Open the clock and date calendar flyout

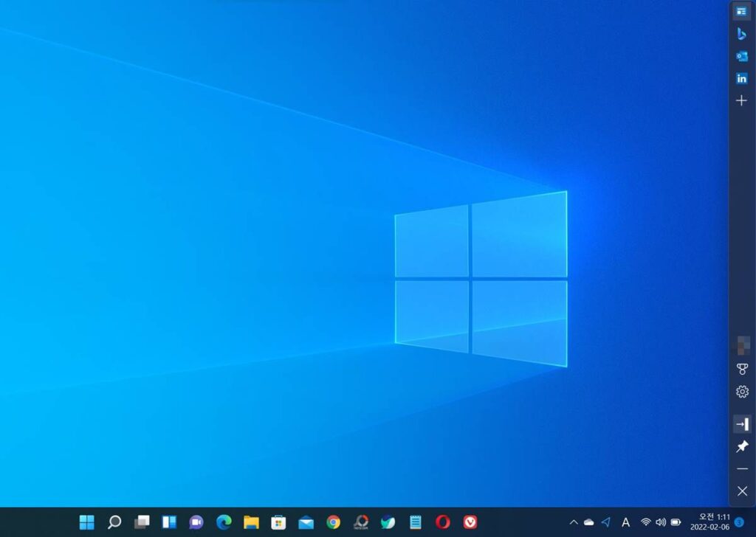coord(709,522)
